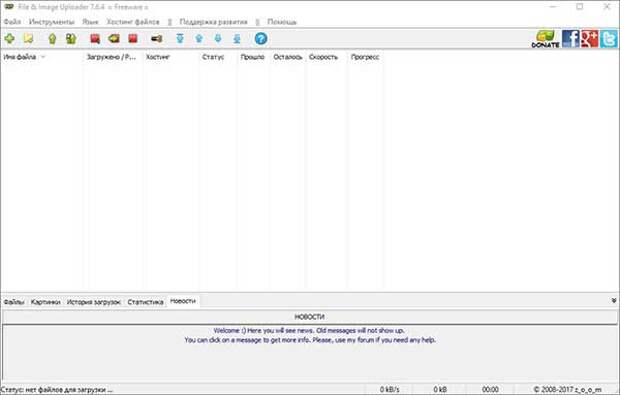The width and height of the screenshot is (620, 395).
Task: Click the Donate icon
Action: tap(545, 39)
